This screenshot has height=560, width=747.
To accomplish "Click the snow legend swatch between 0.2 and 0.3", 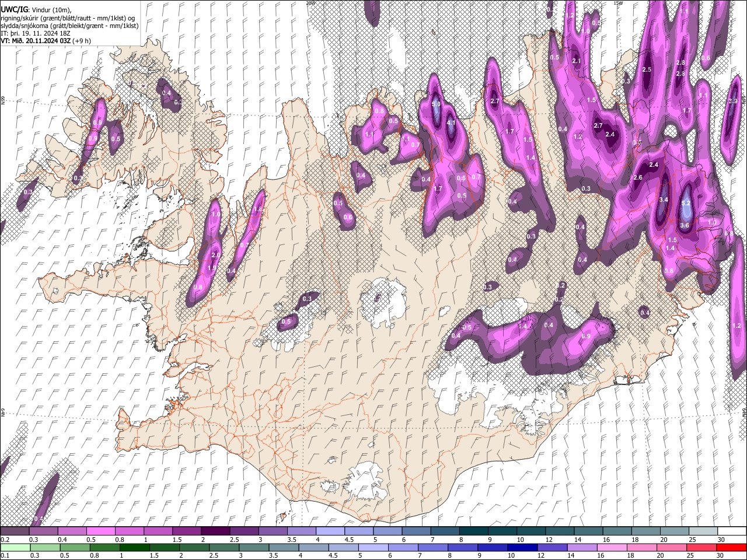I will click(15, 531).
